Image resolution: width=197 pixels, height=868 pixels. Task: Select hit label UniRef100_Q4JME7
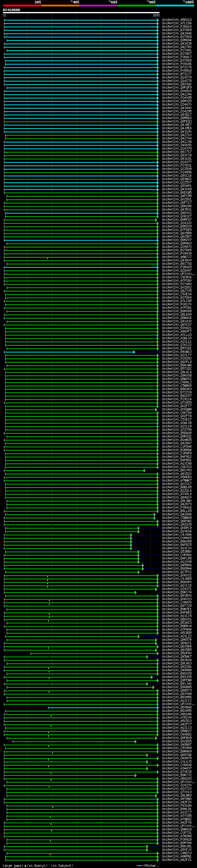177,125
